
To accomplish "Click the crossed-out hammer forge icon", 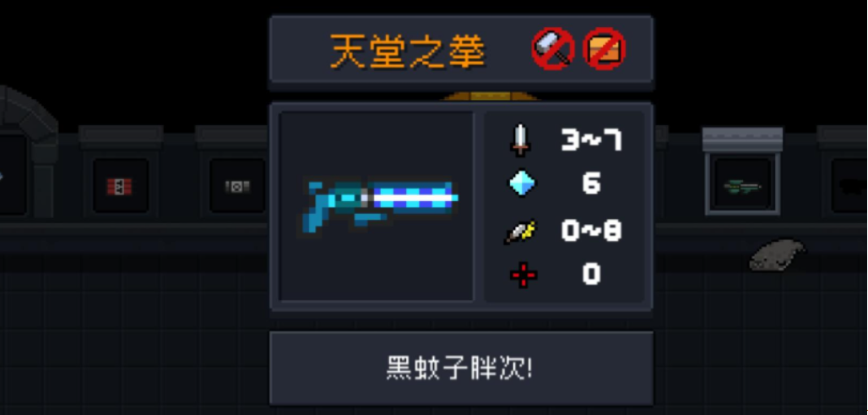I will pyautogui.click(x=553, y=49).
